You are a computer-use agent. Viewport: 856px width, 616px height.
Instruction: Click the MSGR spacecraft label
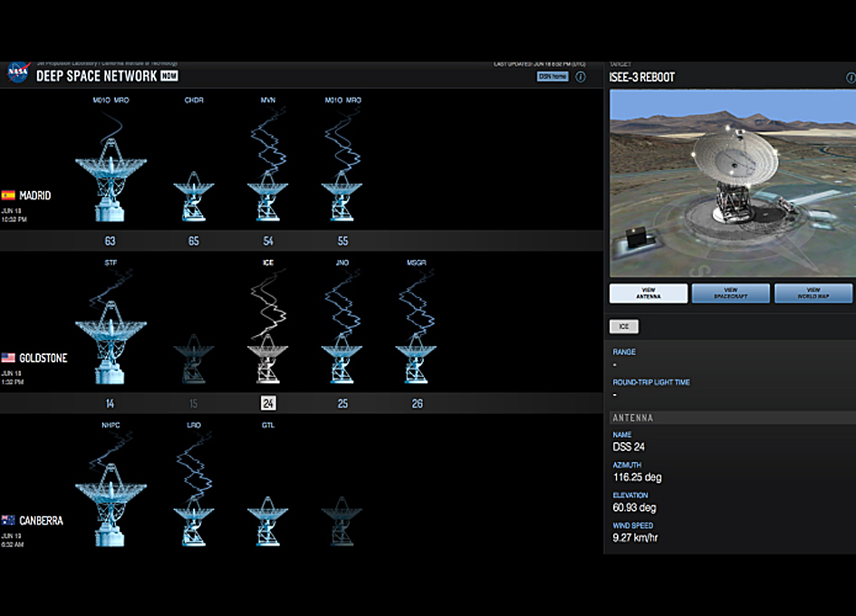coord(417,263)
